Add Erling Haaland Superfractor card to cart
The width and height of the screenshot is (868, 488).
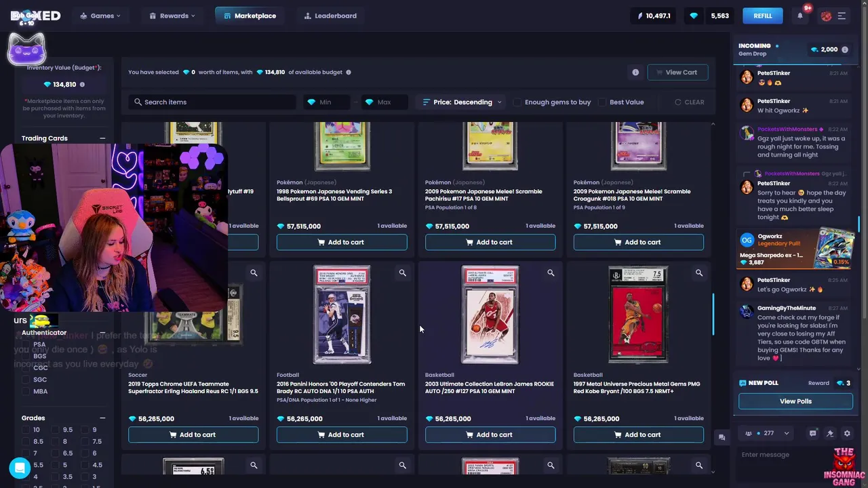tap(193, 434)
